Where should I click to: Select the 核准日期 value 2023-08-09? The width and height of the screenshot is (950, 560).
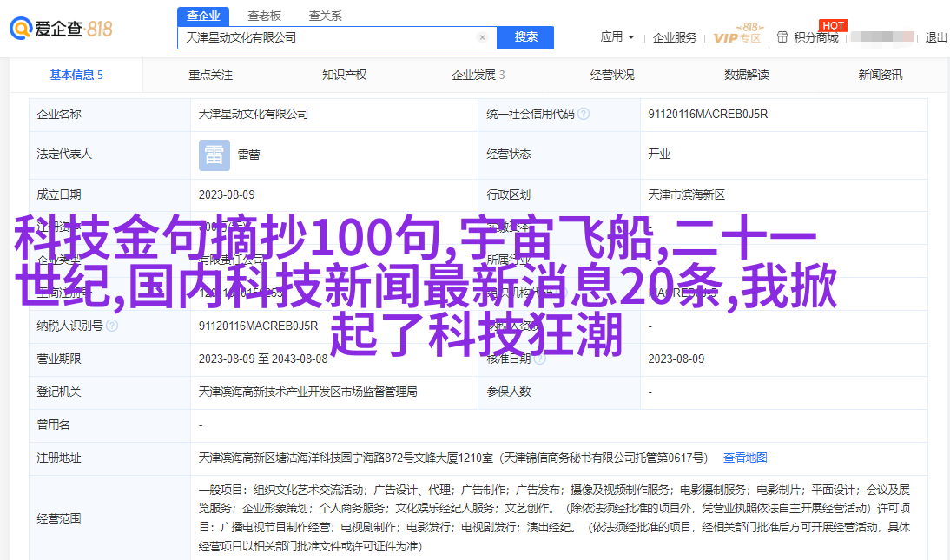click(676, 359)
